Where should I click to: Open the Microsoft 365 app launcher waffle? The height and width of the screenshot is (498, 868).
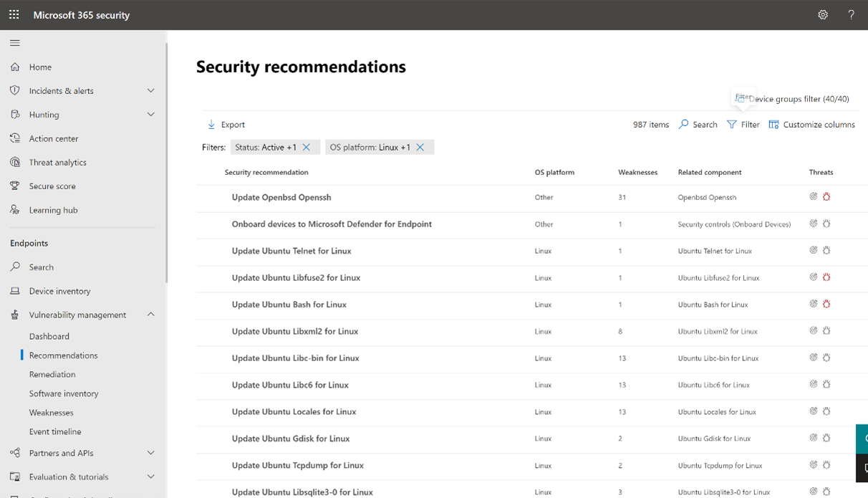click(14, 14)
